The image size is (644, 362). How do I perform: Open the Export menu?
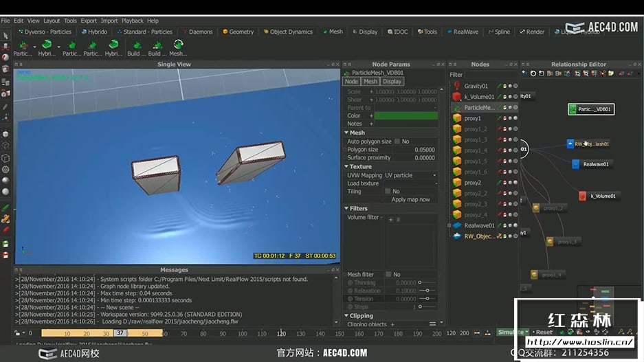[x=89, y=21]
